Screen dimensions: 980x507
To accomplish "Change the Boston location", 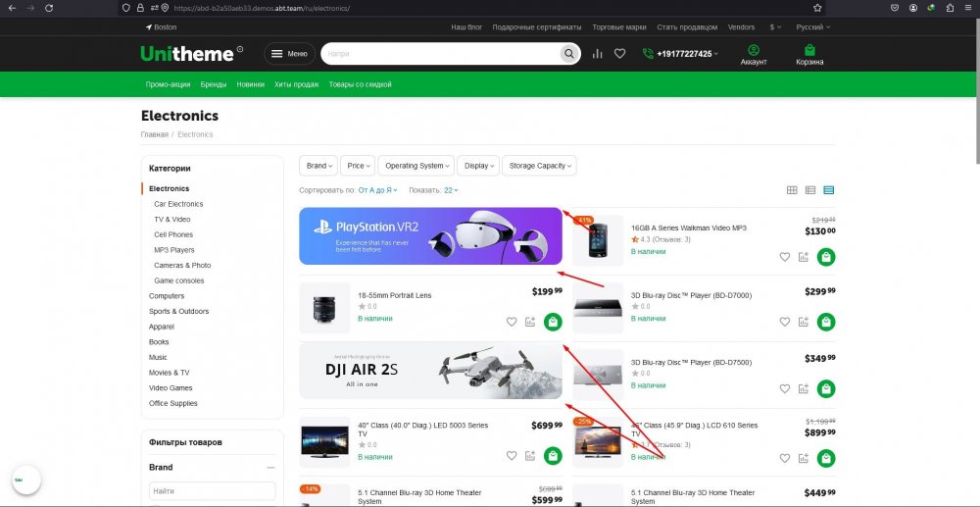I will tap(162, 27).
